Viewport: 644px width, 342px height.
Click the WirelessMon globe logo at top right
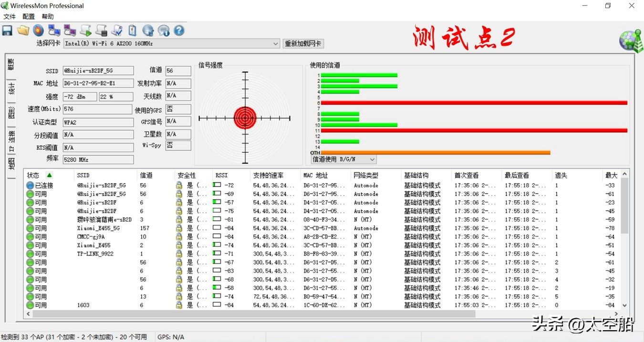(x=631, y=41)
